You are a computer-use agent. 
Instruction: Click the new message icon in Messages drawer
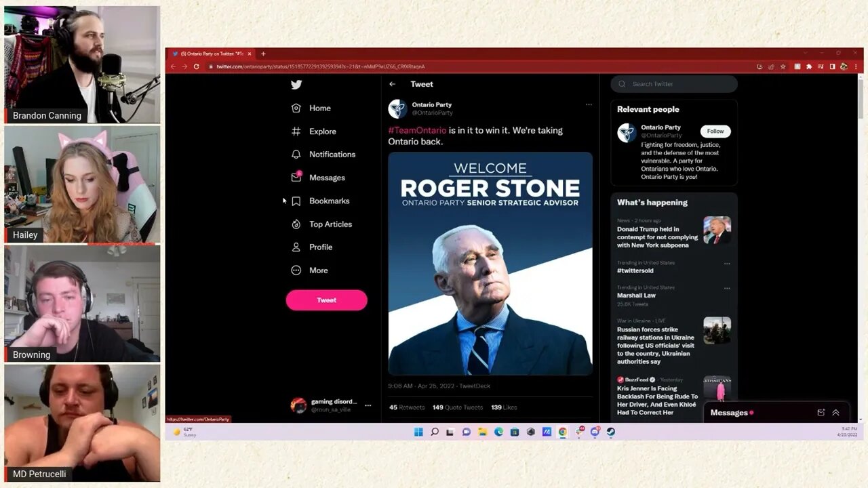pos(821,412)
